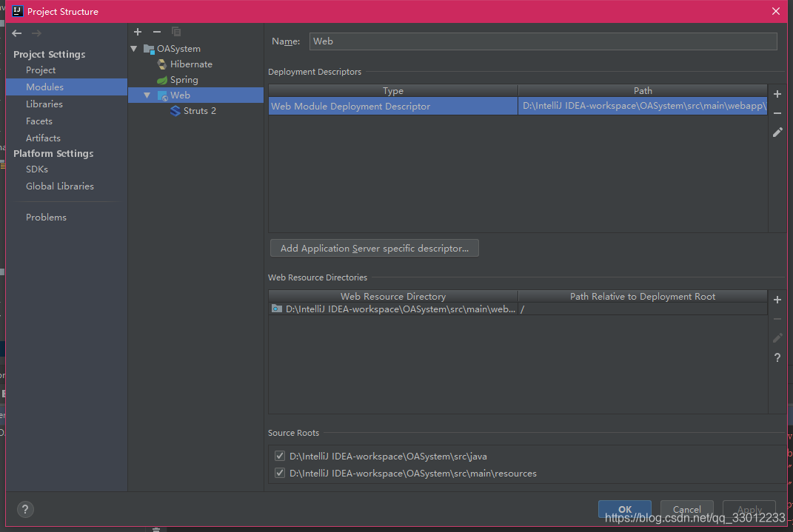Add a new module with plus icon
The image size is (793, 532).
click(138, 32)
